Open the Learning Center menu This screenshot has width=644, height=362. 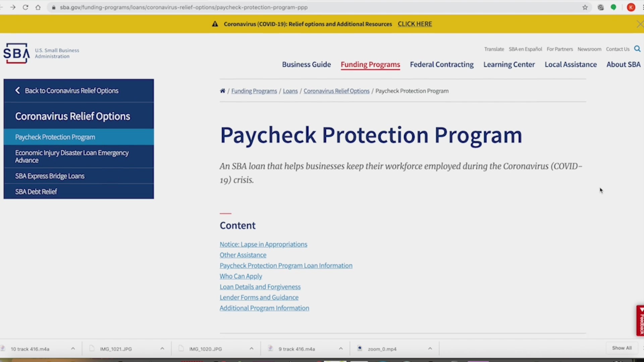pos(509,64)
